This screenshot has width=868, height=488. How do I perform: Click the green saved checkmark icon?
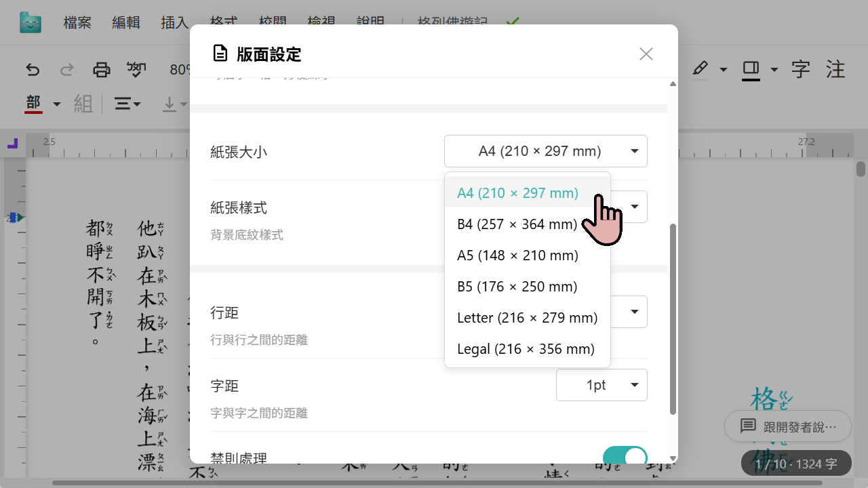(x=513, y=22)
